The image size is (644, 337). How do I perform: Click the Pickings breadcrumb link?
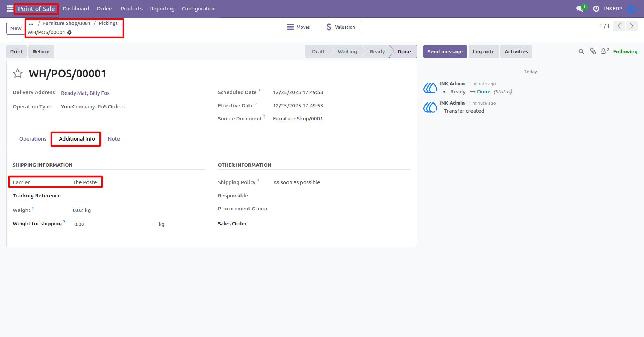pyautogui.click(x=108, y=23)
